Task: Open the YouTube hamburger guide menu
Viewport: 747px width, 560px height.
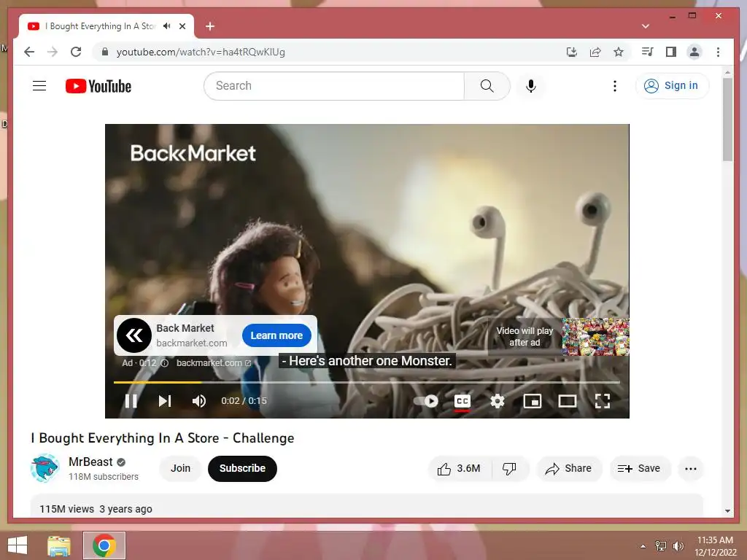Action: pos(39,86)
